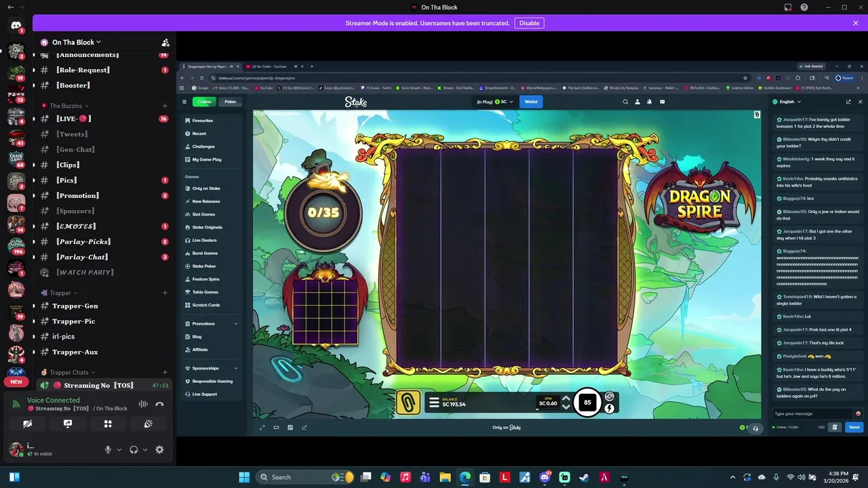Open Discord user settings gear
This screenshot has width=868, height=488.
[159, 449]
